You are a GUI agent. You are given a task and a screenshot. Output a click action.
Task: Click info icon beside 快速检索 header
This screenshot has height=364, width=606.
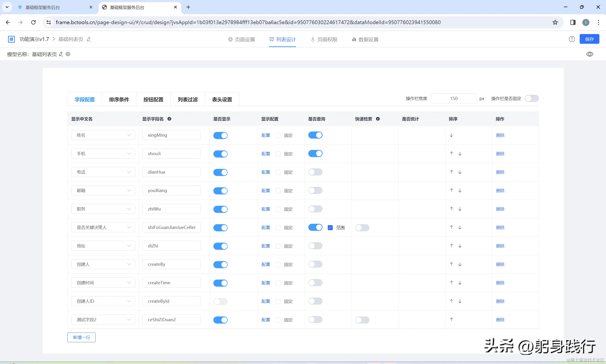[378, 119]
